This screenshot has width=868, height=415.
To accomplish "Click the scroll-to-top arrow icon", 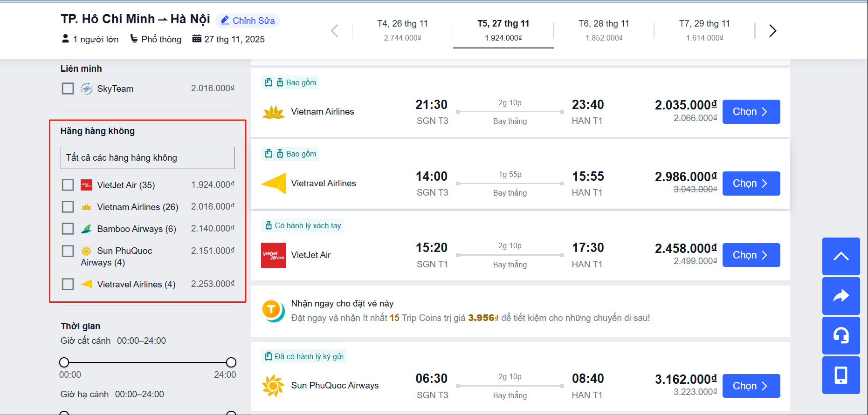I will (841, 257).
